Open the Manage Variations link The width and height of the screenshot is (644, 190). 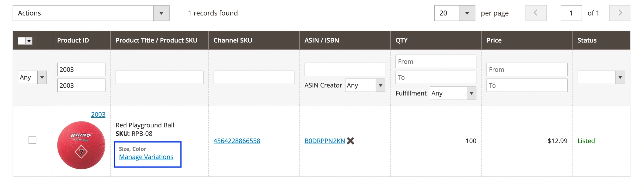[x=146, y=157]
